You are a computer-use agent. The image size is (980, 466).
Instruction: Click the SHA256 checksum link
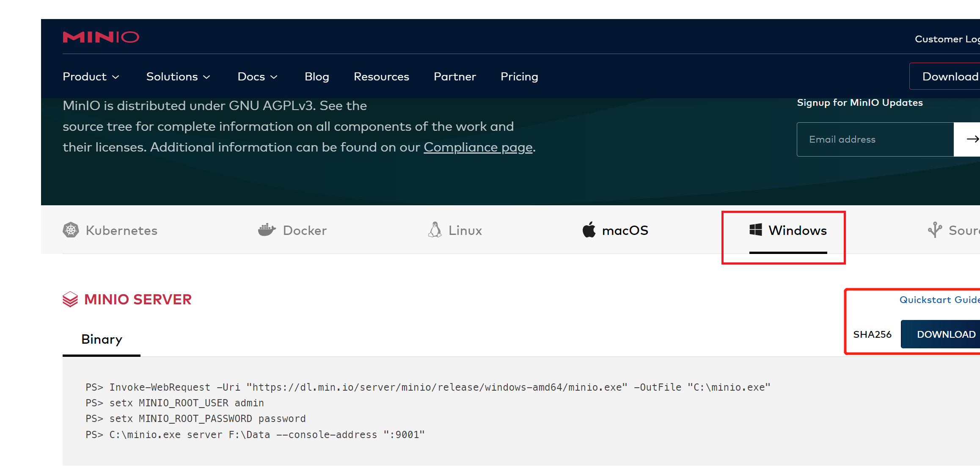tap(872, 334)
